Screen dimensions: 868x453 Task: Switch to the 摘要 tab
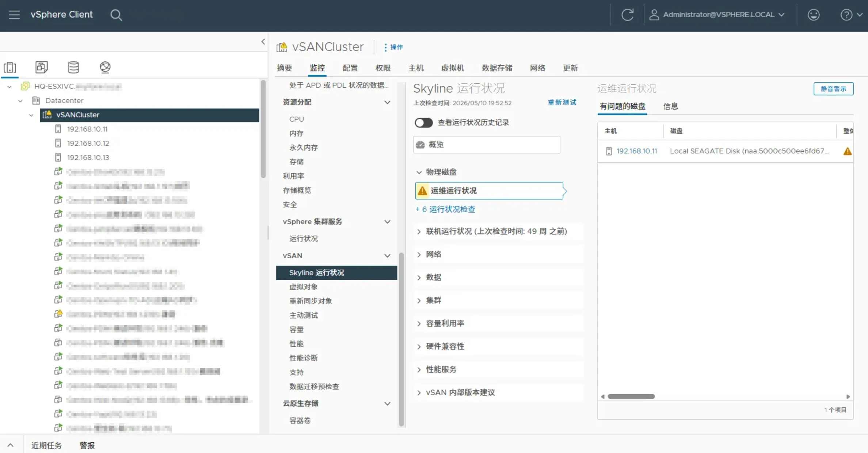tap(284, 68)
